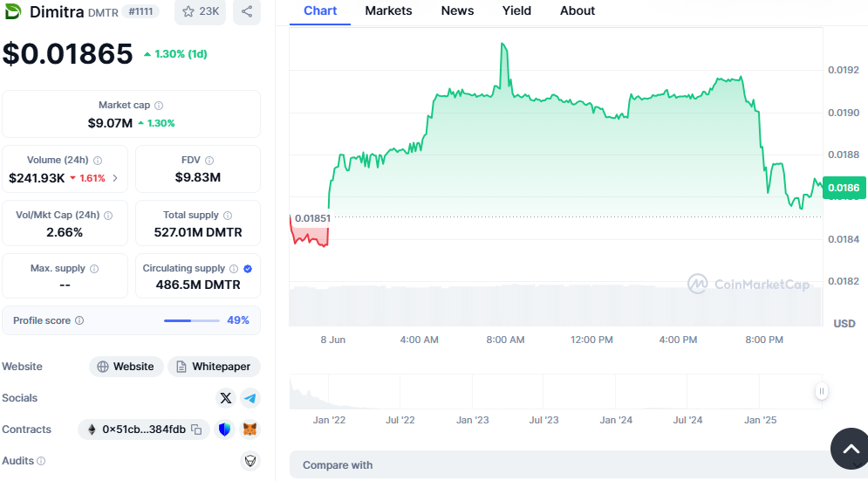This screenshot has height=481, width=868.
Task: Click the current price label 0.0186 on chart
Action: [x=844, y=188]
